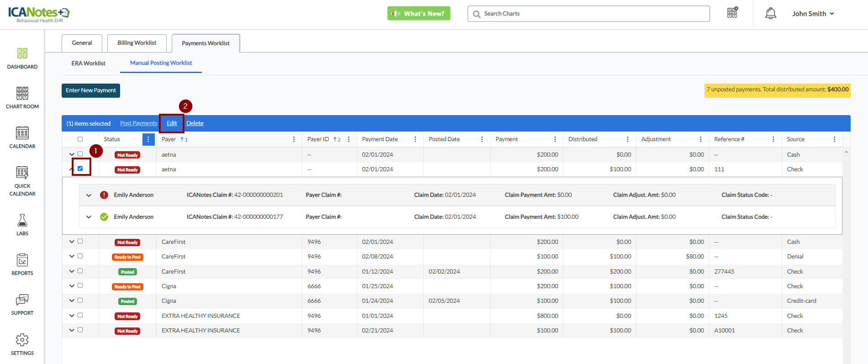Click the notification bell icon

(770, 14)
